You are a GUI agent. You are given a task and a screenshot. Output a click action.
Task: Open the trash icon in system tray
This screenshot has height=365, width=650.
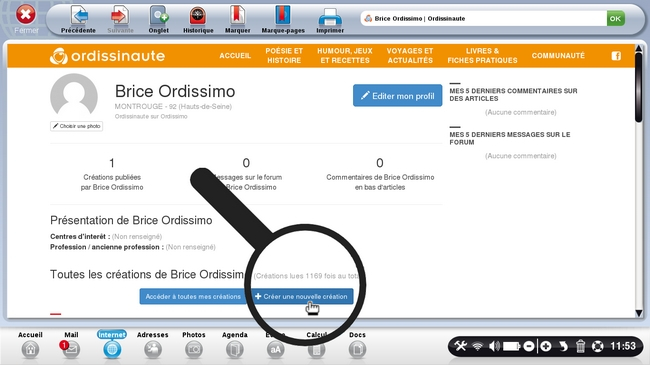click(580, 346)
